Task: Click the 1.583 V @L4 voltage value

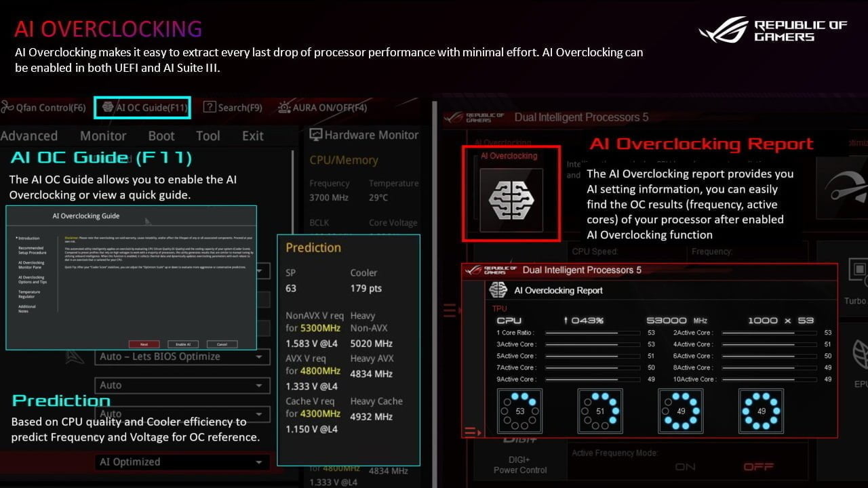Action: (x=312, y=343)
